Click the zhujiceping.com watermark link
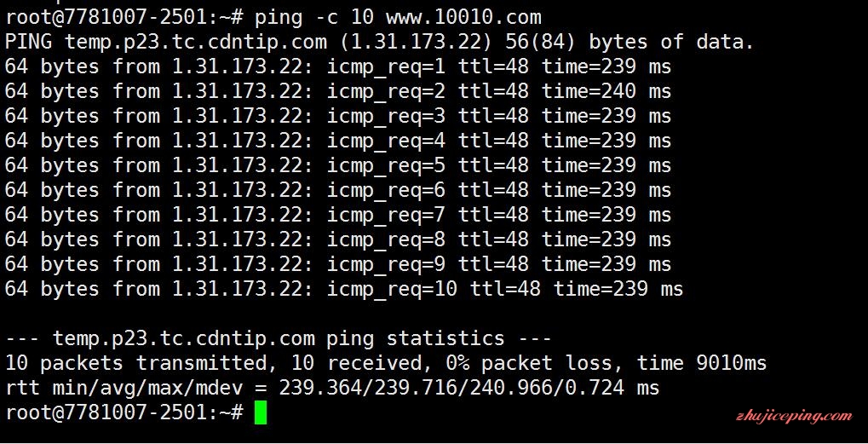The height and width of the screenshot is (444, 868). click(794, 416)
